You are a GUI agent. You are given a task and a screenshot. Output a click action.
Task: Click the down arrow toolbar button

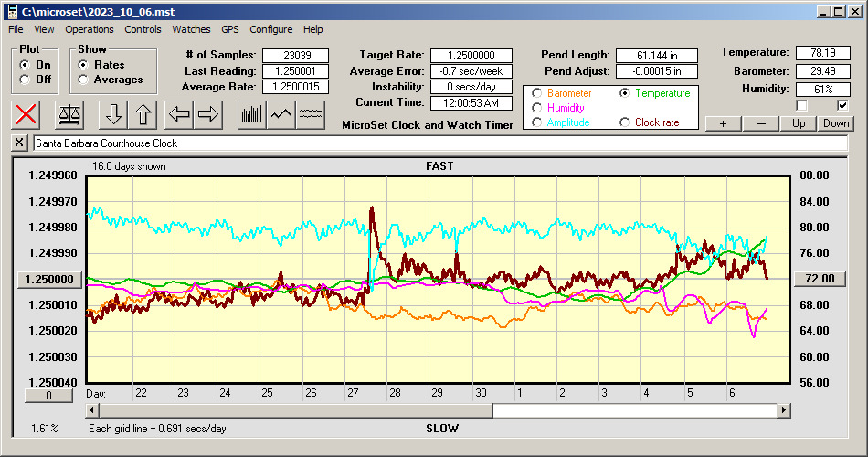tap(113, 114)
